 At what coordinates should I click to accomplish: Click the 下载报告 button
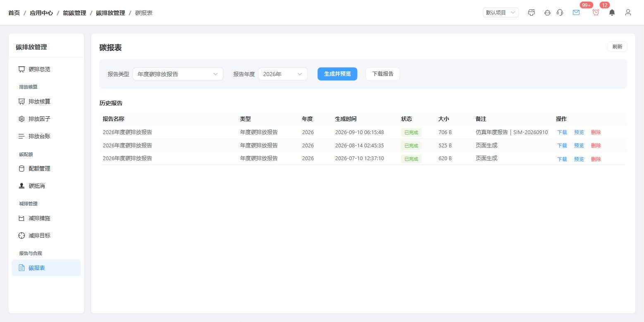tap(383, 74)
